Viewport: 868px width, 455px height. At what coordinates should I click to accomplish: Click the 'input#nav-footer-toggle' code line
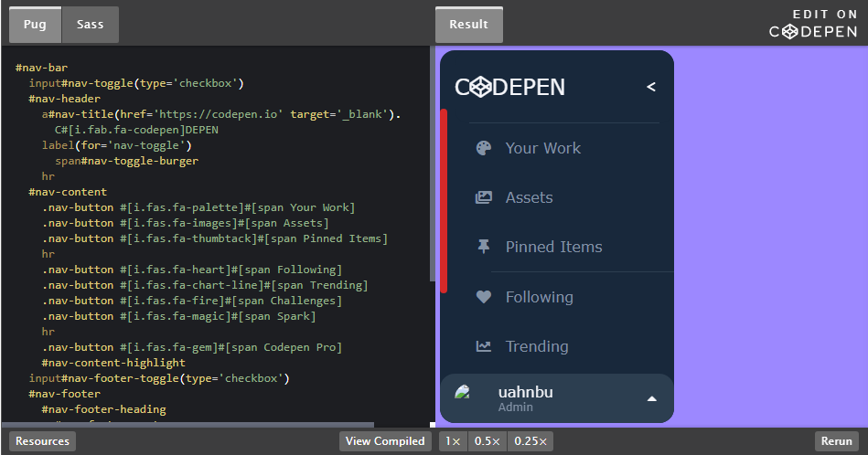point(159,378)
